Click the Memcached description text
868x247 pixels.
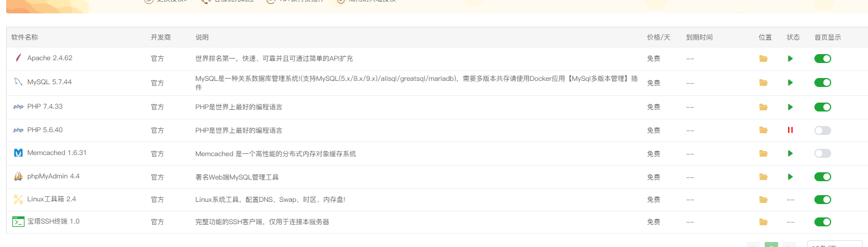click(x=276, y=153)
